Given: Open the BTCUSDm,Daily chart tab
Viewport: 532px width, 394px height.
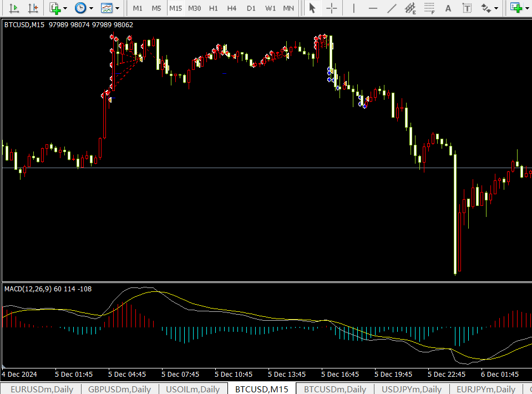Looking at the screenshot, I should click(335, 389).
